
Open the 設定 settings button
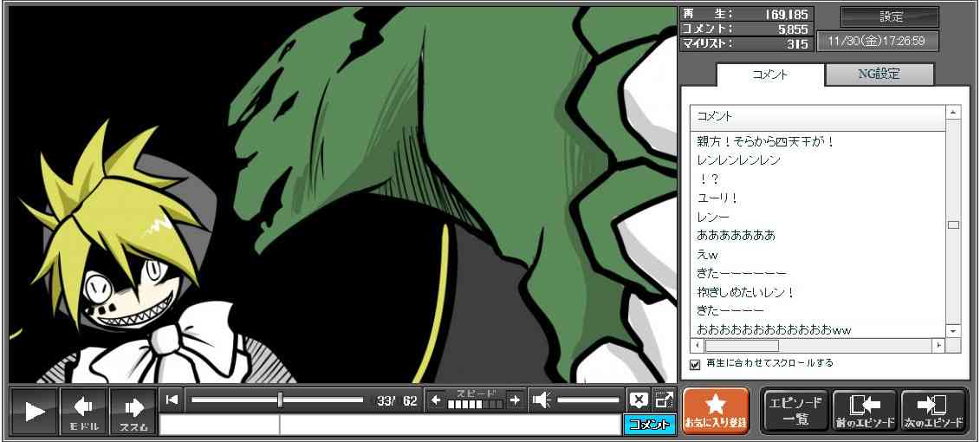click(x=890, y=17)
